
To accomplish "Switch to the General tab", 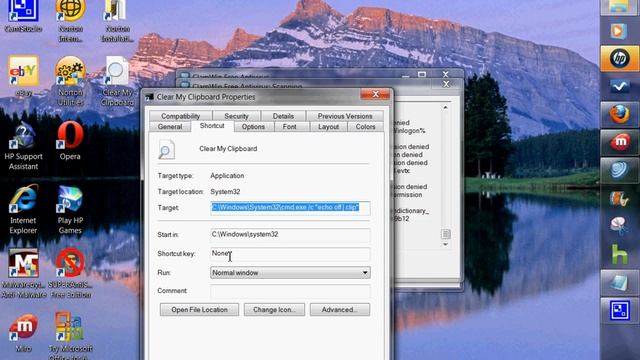I will (x=170, y=127).
